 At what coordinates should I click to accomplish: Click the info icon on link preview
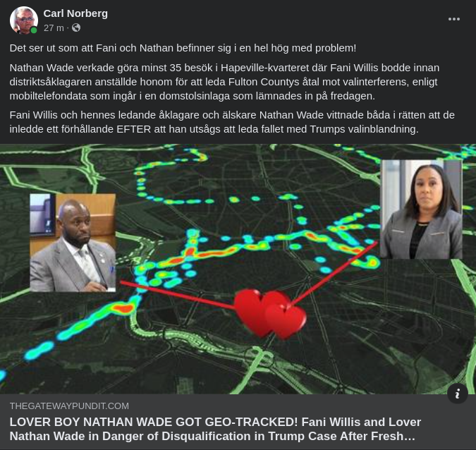pyautogui.click(x=457, y=394)
